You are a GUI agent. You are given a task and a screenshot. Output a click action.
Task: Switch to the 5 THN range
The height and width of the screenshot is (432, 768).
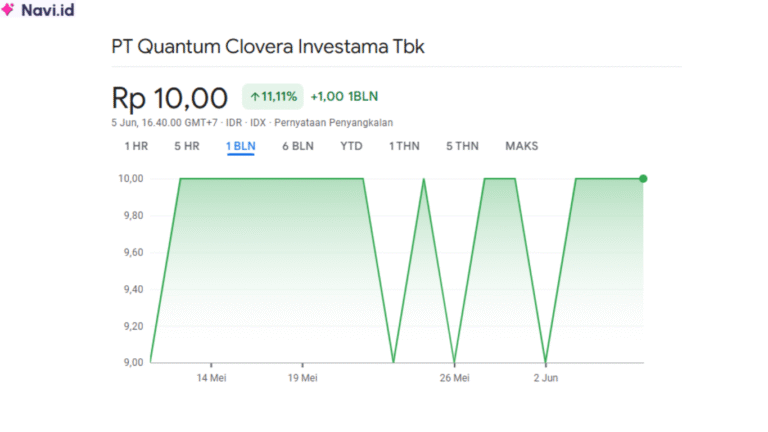(x=462, y=146)
